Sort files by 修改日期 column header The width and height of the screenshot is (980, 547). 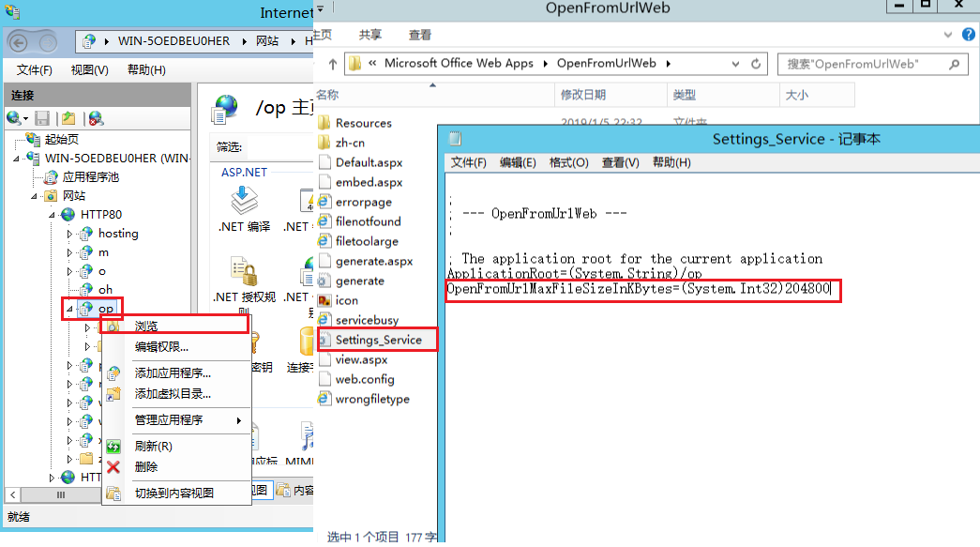point(611,95)
